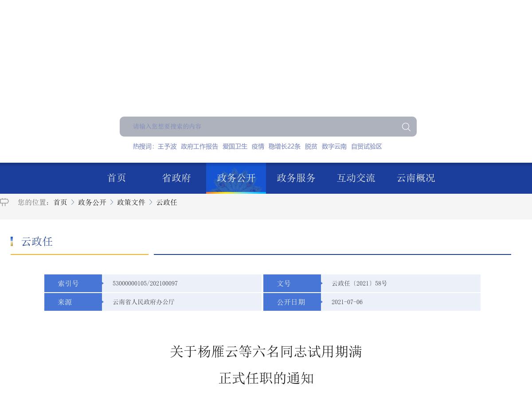The image size is (532, 399).
Task: Select hot search term 疫情
Action: pos(258,146)
